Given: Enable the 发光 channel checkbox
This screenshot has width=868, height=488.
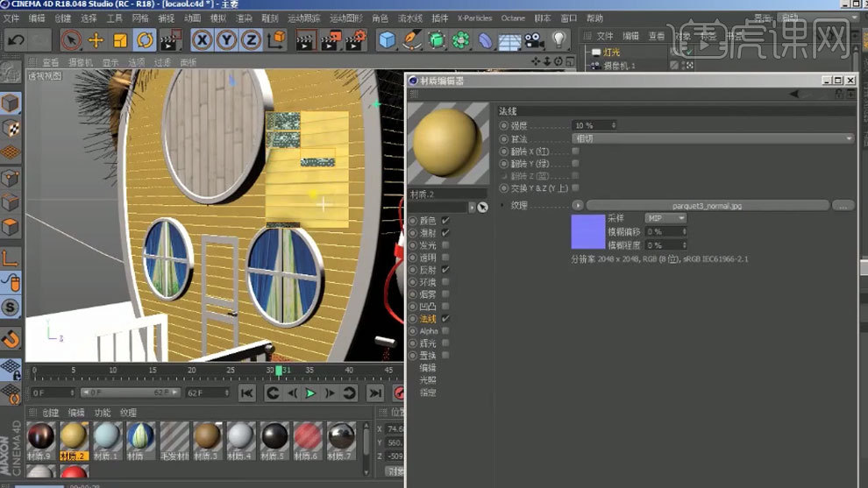Looking at the screenshot, I should pyautogui.click(x=445, y=245).
